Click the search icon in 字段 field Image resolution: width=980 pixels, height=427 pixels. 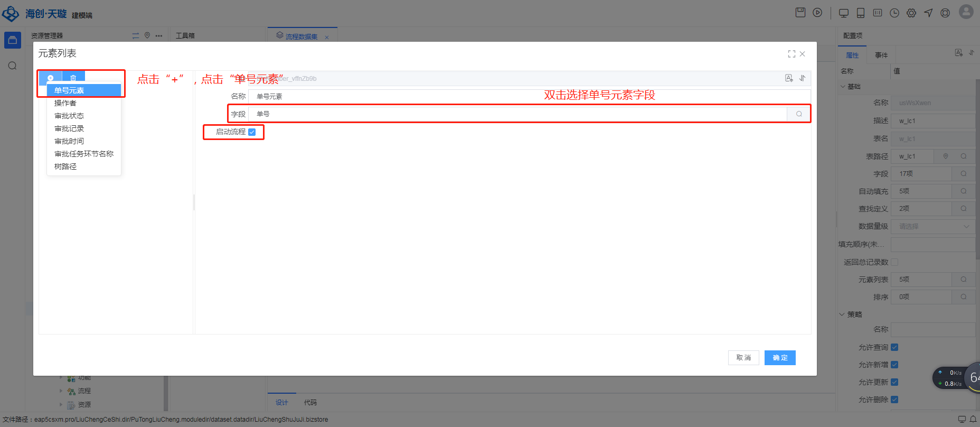[x=799, y=114]
